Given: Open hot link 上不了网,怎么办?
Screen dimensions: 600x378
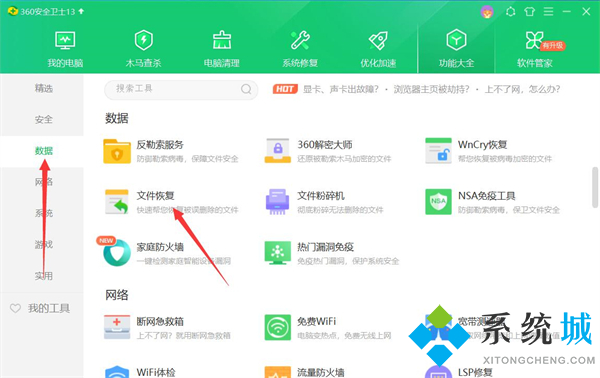Looking at the screenshot, I should 522,90.
